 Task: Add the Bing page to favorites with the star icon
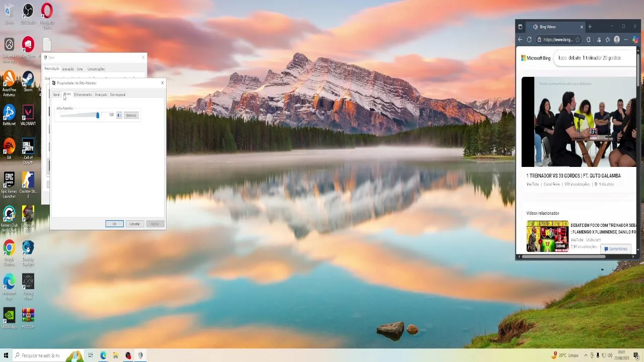pos(578,40)
